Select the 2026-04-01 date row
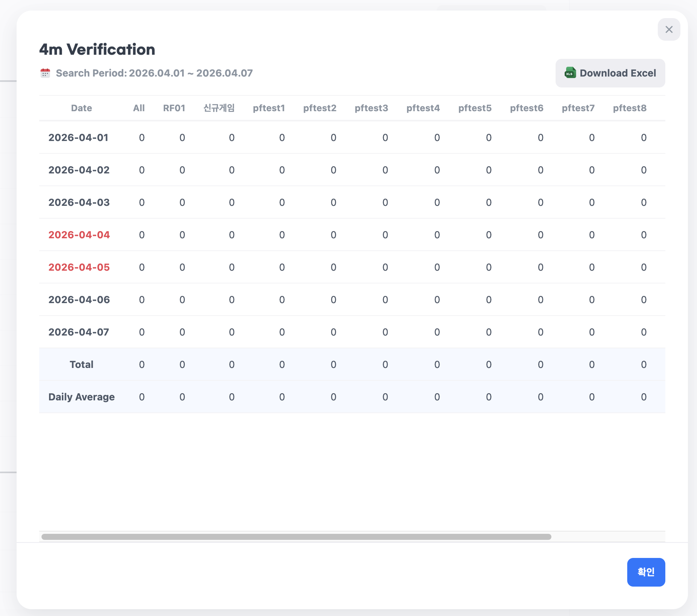The width and height of the screenshot is (697, 616). click(78, 138)
